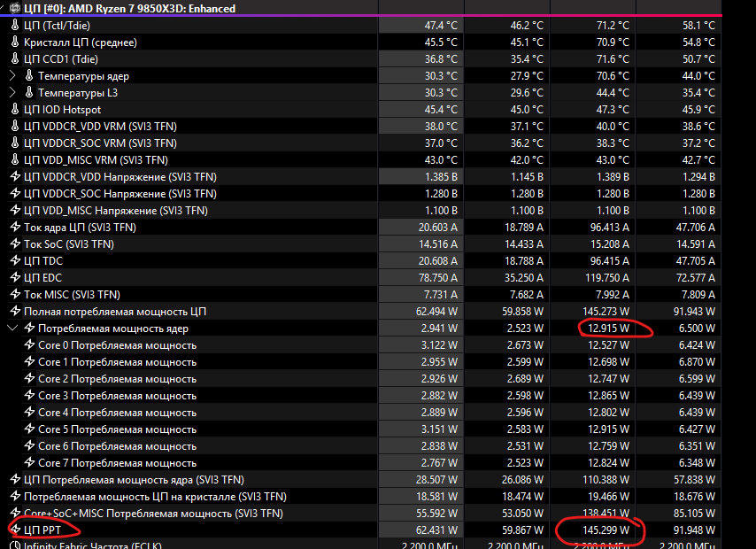This screenshot has height=549, width=756.
Task: Select Полная потребляемая мощность ЦП label
Action: pyautogui.click(x=115, y=312)
